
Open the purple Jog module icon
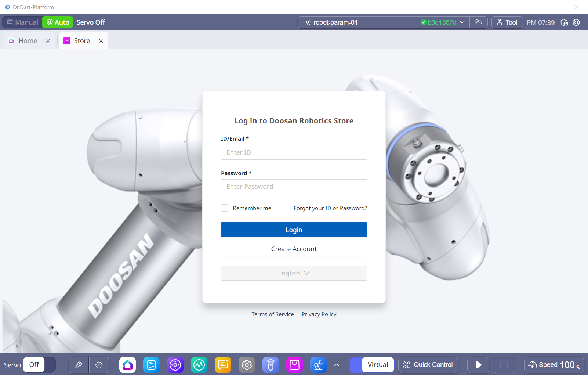pos(175,365)
